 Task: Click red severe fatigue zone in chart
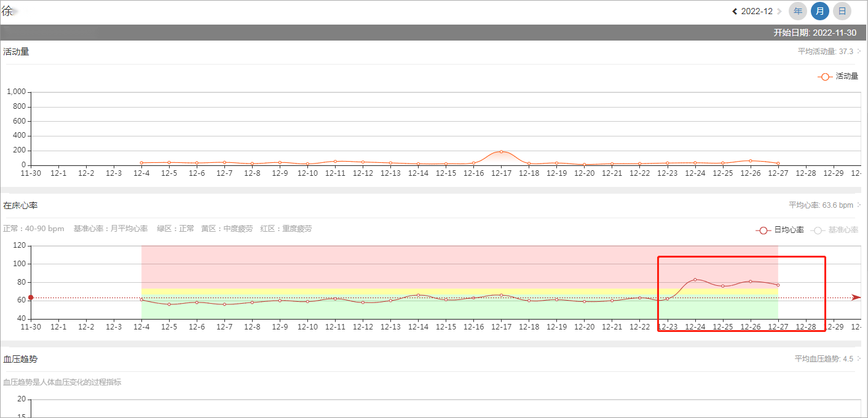coord(400,266)
